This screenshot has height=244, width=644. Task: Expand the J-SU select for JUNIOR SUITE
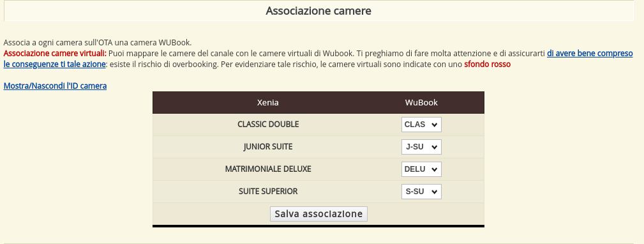(x=421, y=147)
